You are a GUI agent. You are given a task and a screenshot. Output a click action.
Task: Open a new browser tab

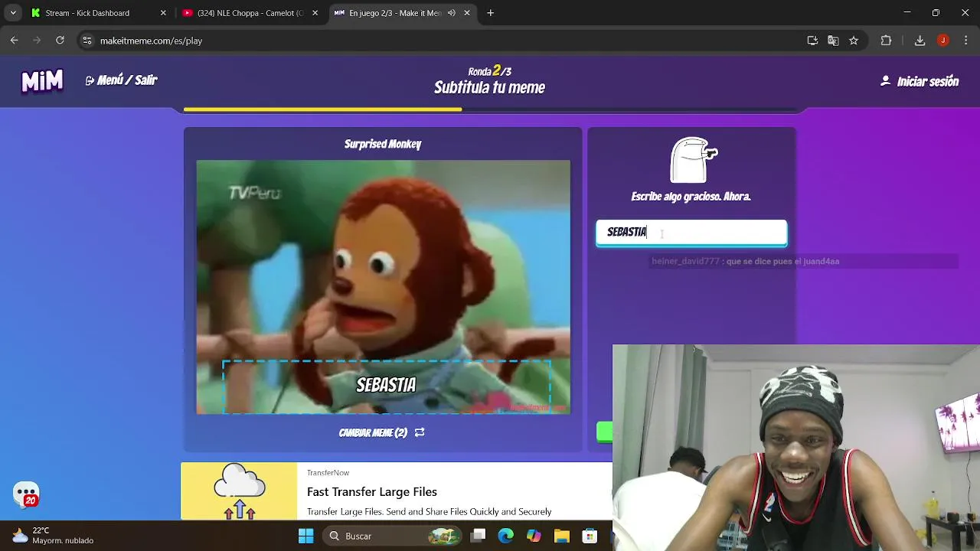(x=491, y=13)
